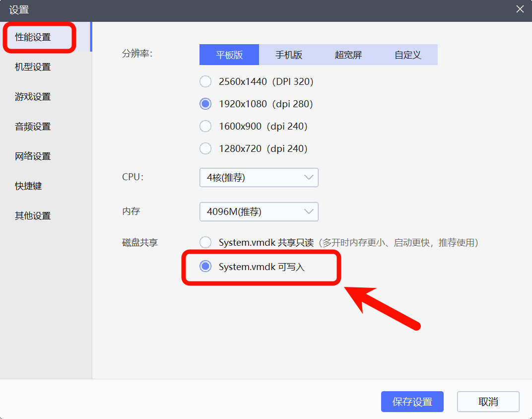Close the settings dialog window
Viewport: 532px width, 419px height.
520,9
